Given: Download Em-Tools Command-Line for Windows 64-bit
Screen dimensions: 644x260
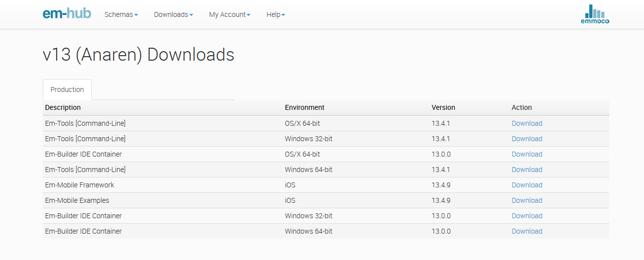Looking at the screenshot, I should (527, 170).
